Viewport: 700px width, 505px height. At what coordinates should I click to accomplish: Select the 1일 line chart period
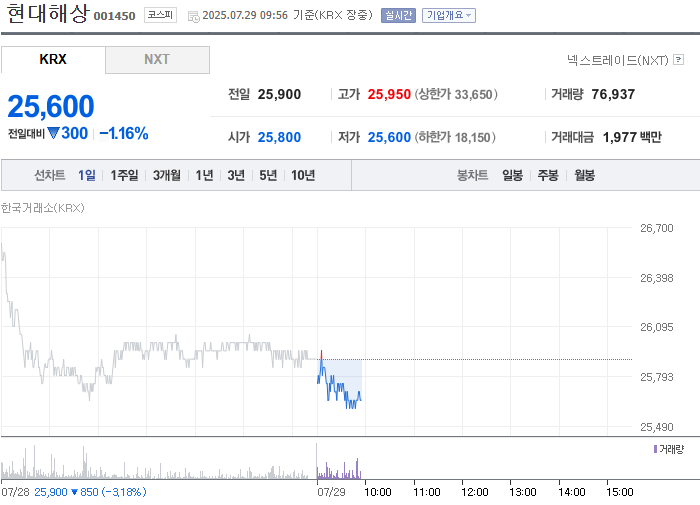click(87, 175)
